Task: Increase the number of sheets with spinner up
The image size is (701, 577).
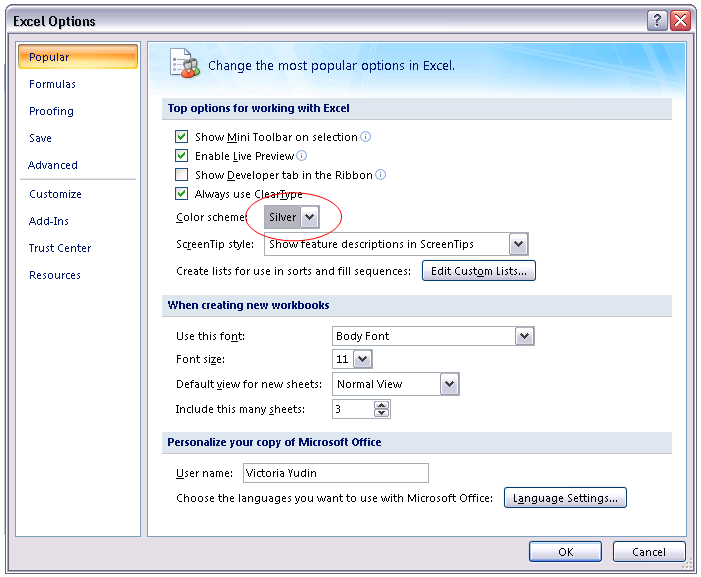Action: 381,405
